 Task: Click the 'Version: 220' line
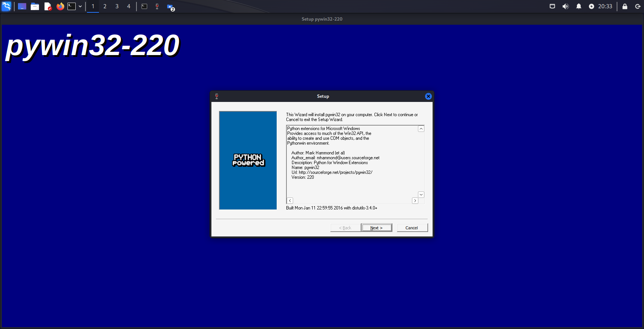pos(303,177)
